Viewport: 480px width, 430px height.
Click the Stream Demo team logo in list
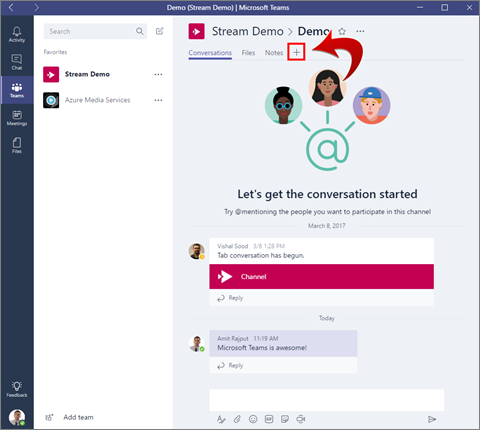point(51,74)
